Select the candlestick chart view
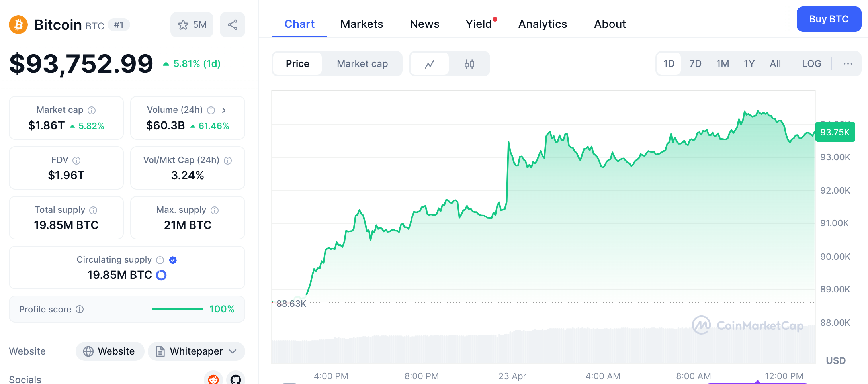 469,64
